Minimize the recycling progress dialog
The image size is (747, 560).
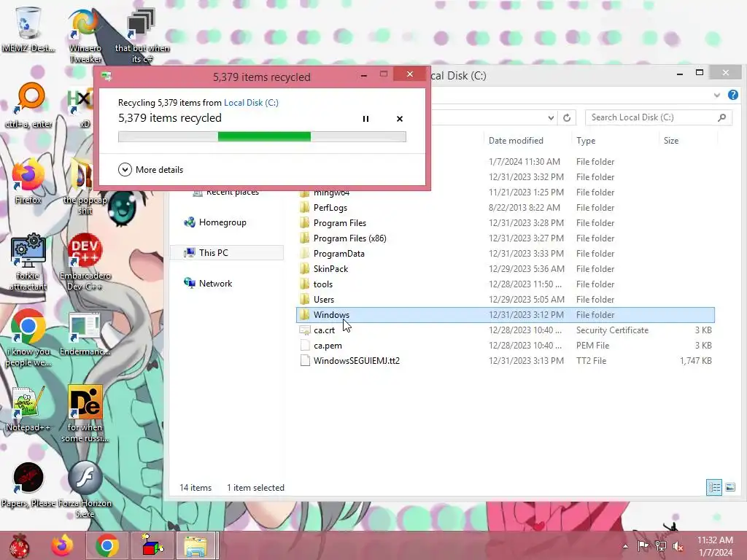tap(364, 75)
